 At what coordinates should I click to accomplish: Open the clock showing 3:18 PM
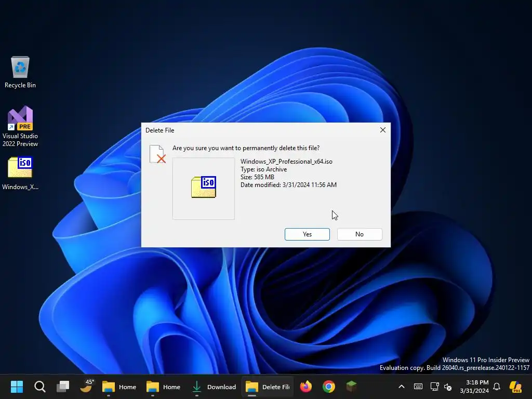coord(474,387)
